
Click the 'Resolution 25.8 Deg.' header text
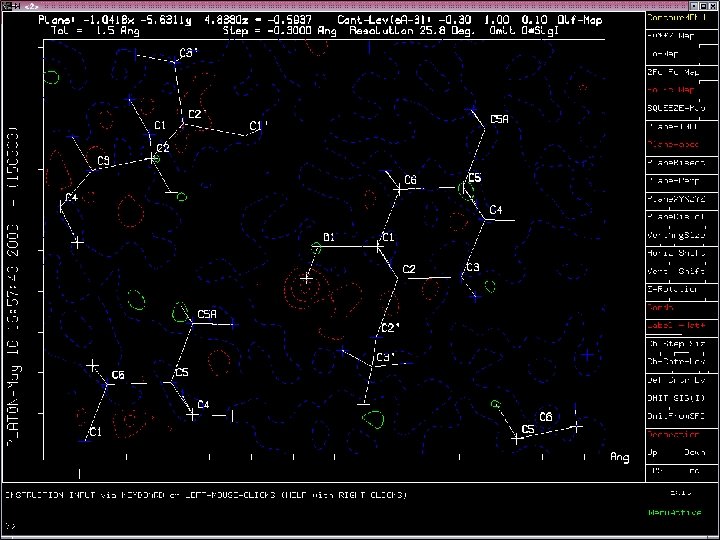point(412,31)
